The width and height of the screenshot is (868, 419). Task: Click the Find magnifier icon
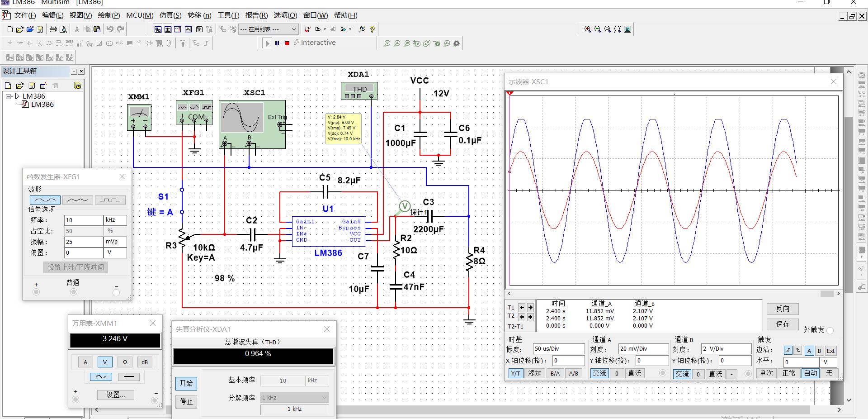(362, 29)
